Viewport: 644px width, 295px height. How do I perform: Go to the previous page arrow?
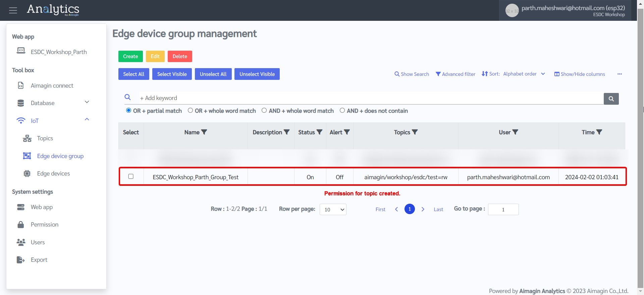pyautogui.click(x=396, y=209)
